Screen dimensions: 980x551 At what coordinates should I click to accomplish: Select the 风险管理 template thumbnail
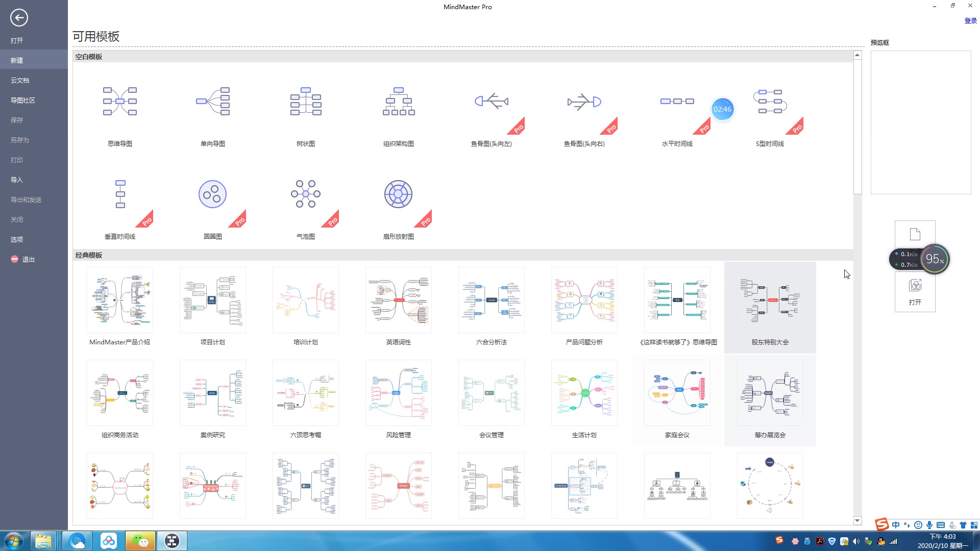click(399, 393)
